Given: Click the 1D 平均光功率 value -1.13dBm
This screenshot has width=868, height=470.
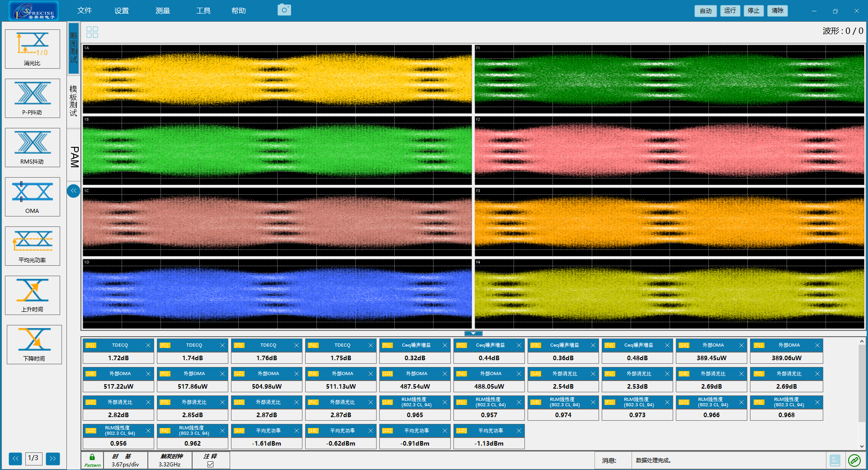Looking at the screenshot, I should click(489, 443).
